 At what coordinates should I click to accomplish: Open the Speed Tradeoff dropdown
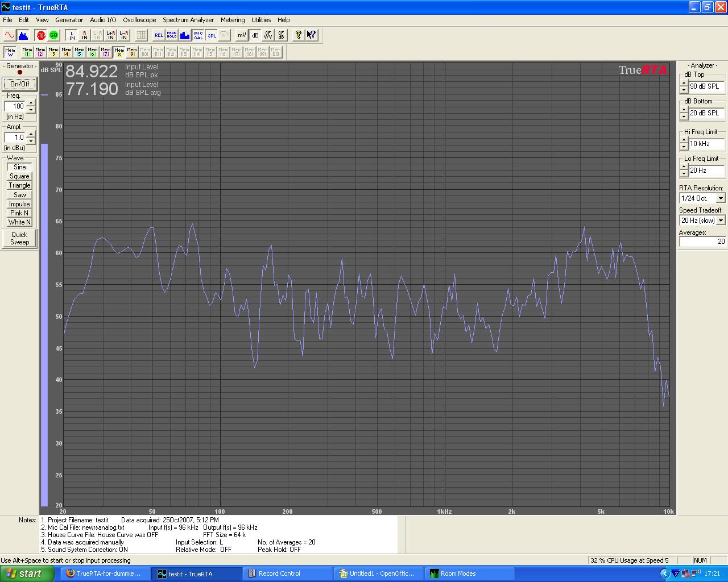pyautogui.click(x=721, y=221)
